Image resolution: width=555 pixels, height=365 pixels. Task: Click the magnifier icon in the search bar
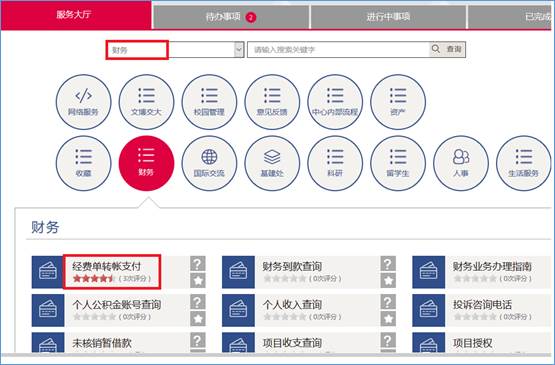[x=436, y=49]
